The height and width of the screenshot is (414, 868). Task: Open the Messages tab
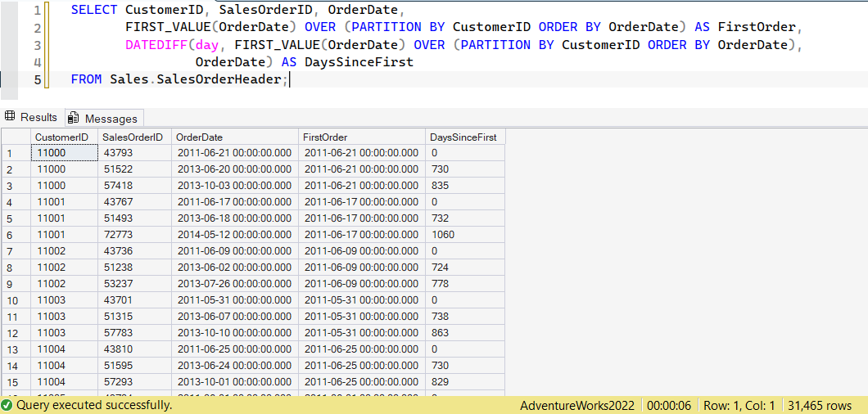tap(105, 119)
